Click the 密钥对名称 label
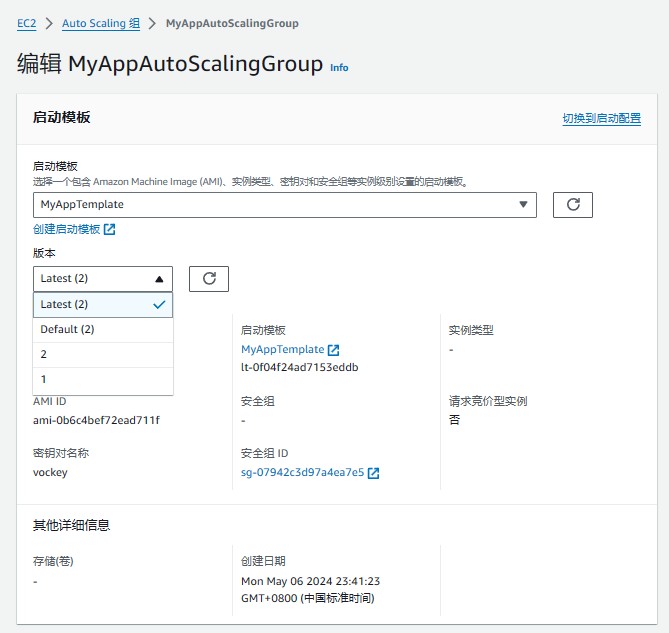669x633 pixels. [61, 453]
